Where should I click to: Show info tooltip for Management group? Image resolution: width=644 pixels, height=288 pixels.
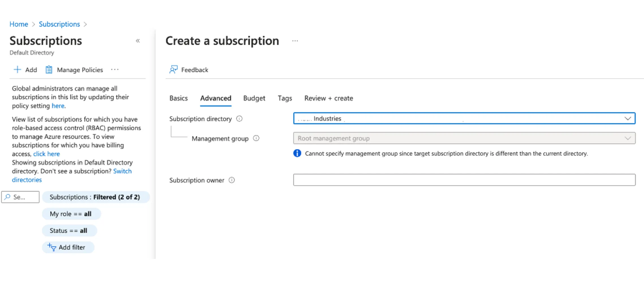click(256, 138)
